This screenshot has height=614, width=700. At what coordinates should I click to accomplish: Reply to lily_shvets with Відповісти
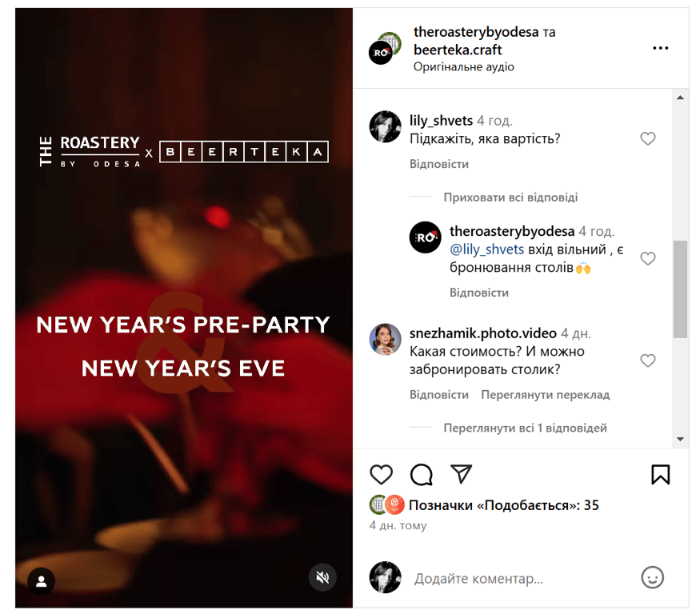439,164
